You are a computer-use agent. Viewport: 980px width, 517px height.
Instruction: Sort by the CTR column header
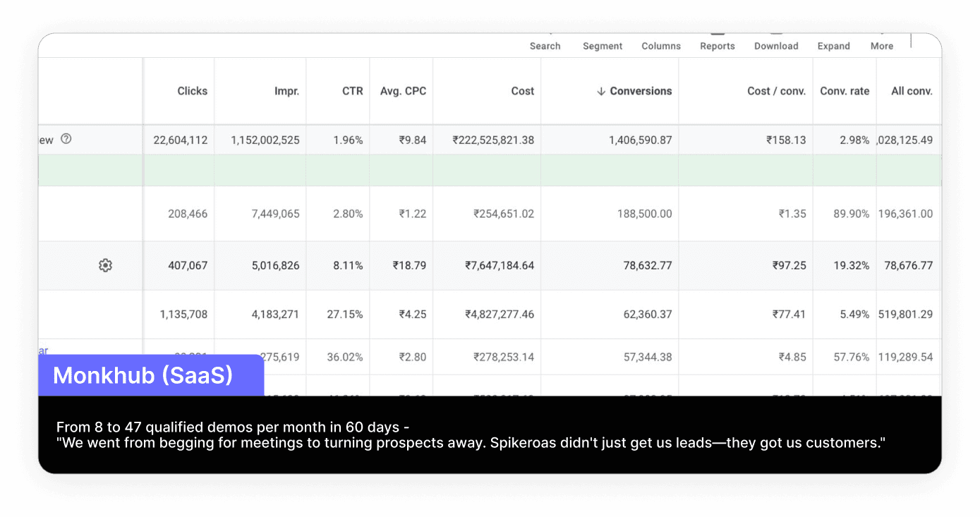(353, 91)
